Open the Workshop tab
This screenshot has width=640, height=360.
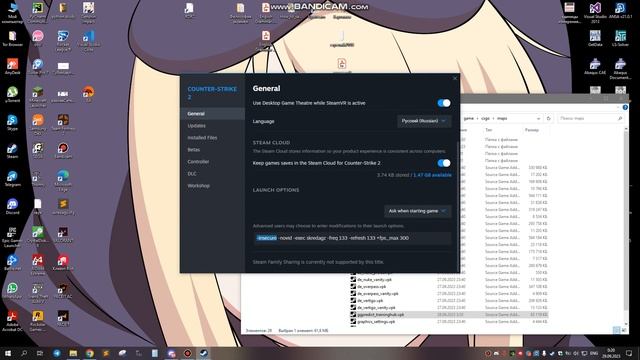tap(212, 185)
